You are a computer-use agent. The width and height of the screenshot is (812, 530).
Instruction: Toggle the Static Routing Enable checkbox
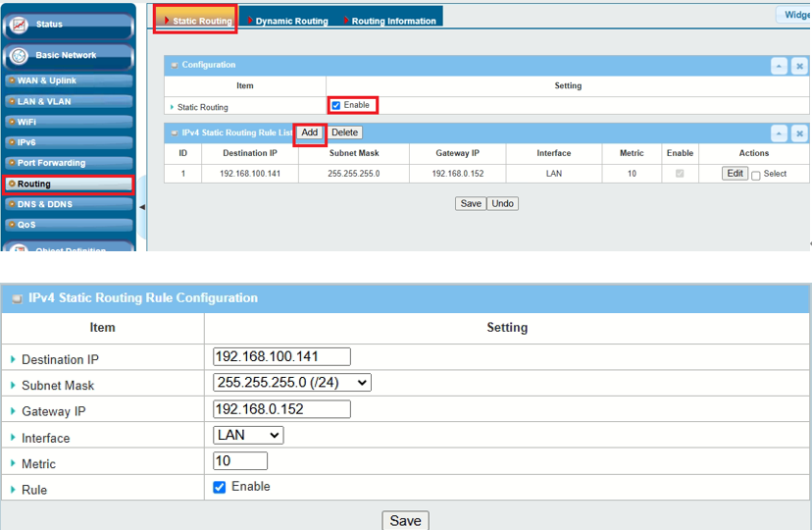tap(336, 106)
